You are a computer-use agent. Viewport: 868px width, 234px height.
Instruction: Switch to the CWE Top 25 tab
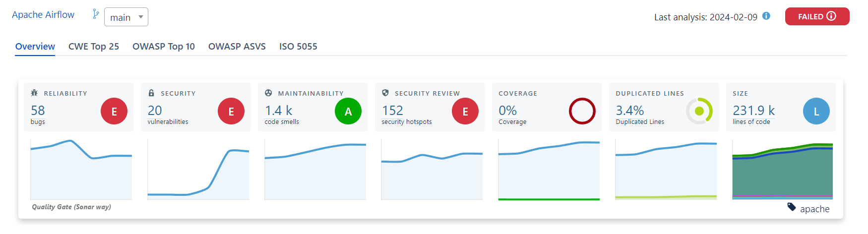pos(94,47)
